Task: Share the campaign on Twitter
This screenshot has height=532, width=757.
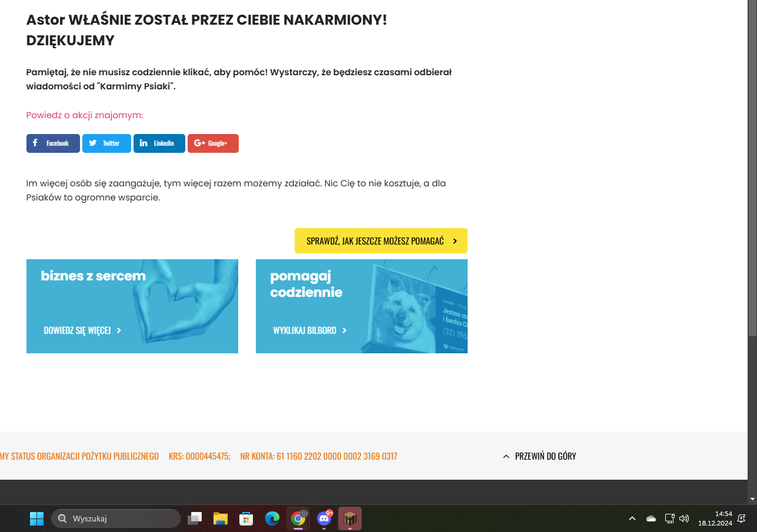Action: [x=106, y=143]
